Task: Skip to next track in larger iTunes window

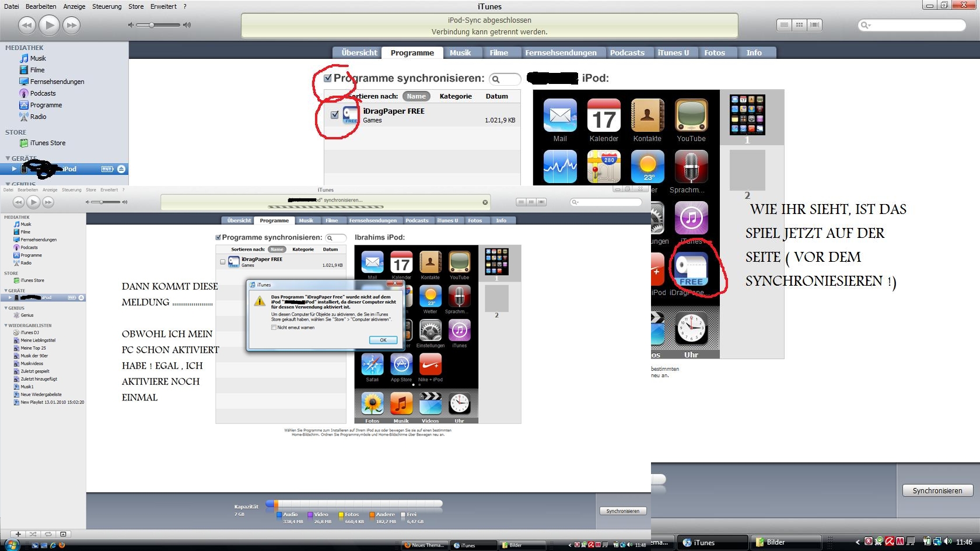Action: tap(71, 25)
